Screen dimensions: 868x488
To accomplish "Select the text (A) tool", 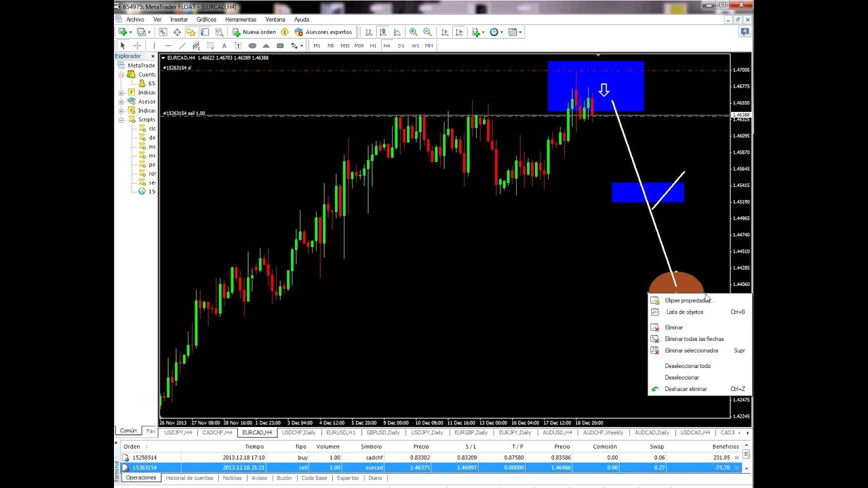I will [224, 46].
